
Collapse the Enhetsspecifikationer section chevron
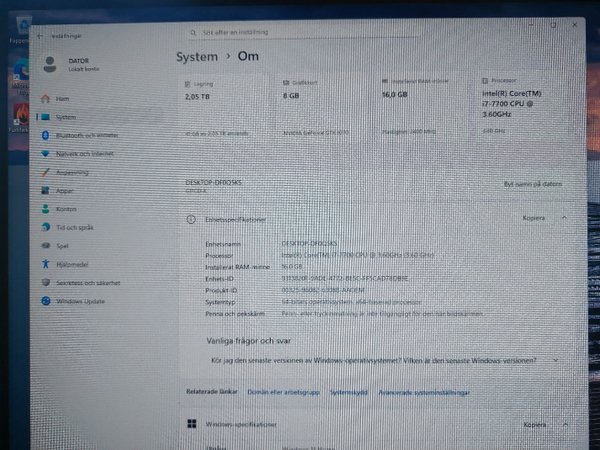pos(563,217)
